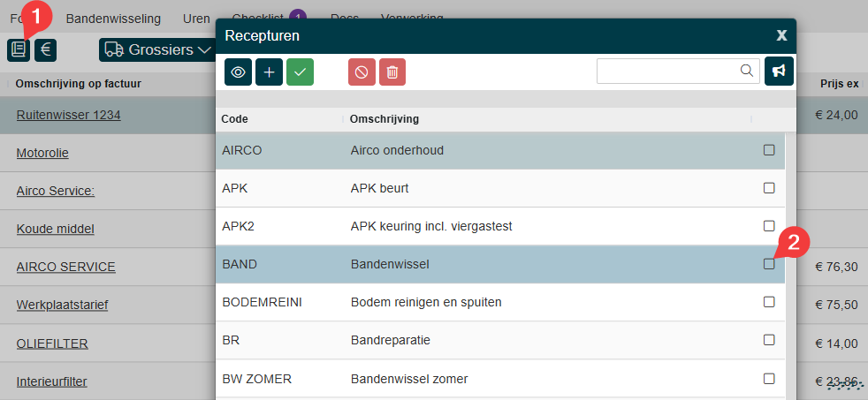Tick the checkbox for AIRCO row
Screen dimensions: 868x400
pos(769,150)
